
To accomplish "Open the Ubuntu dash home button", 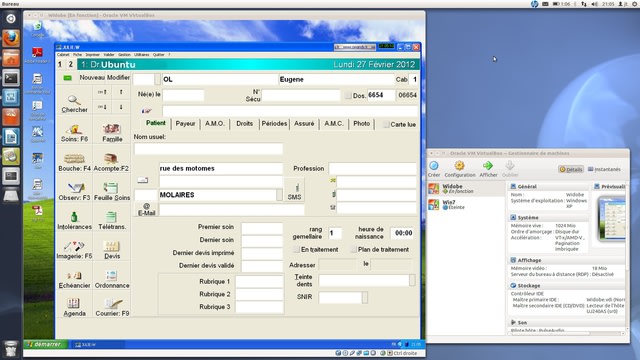I will click(11, 18).
